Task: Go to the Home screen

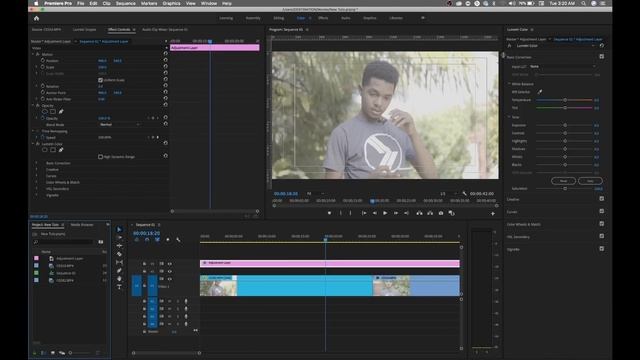Action: pos(36,18)
